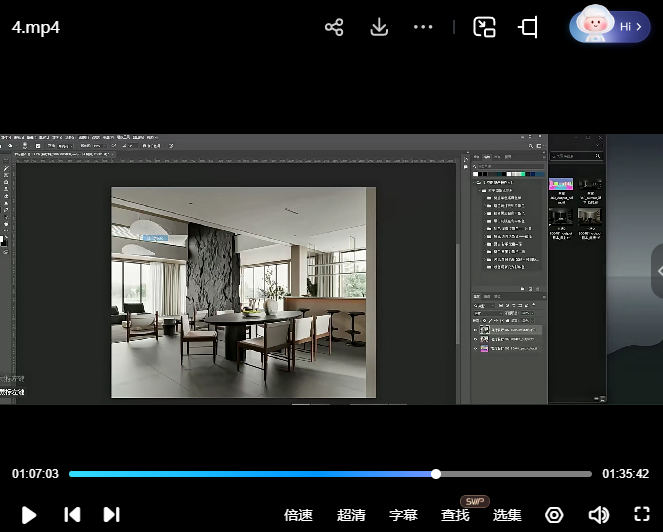663x532 pixels.
Task: Click the crop/screenshot icon beside mini-window button
Action: pos(528,27)
